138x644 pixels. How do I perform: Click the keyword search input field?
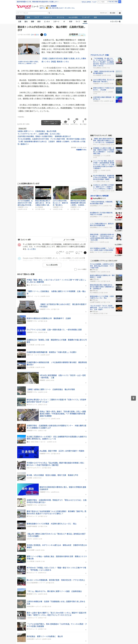click(32, 13)
